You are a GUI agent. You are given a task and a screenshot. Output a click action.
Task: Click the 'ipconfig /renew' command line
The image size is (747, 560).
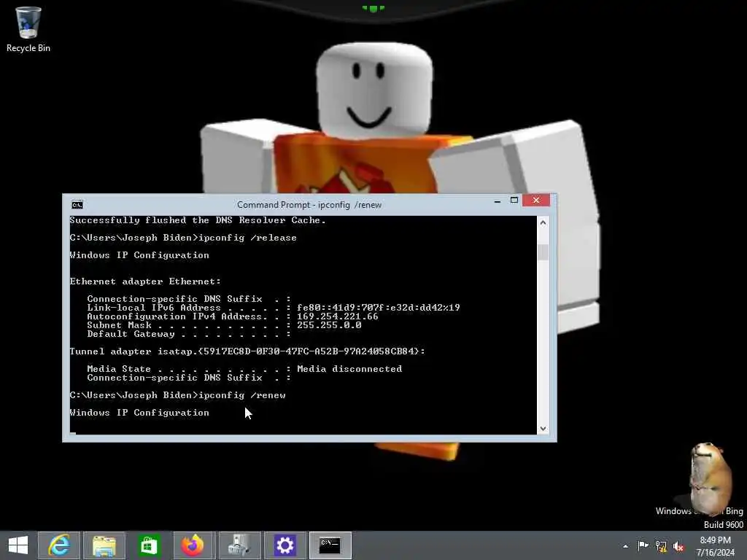pos(178,395)
